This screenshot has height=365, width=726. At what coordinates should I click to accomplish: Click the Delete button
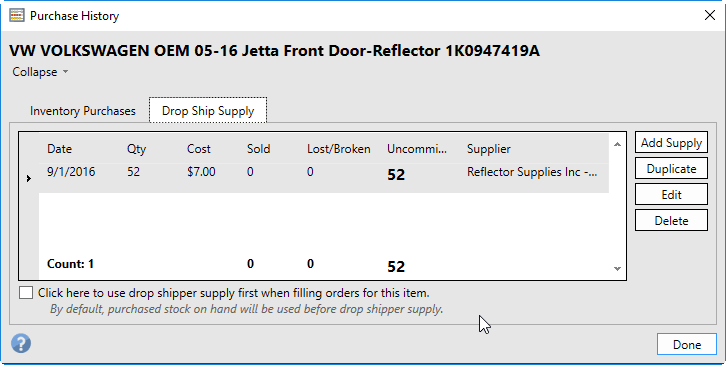point(671,220)
